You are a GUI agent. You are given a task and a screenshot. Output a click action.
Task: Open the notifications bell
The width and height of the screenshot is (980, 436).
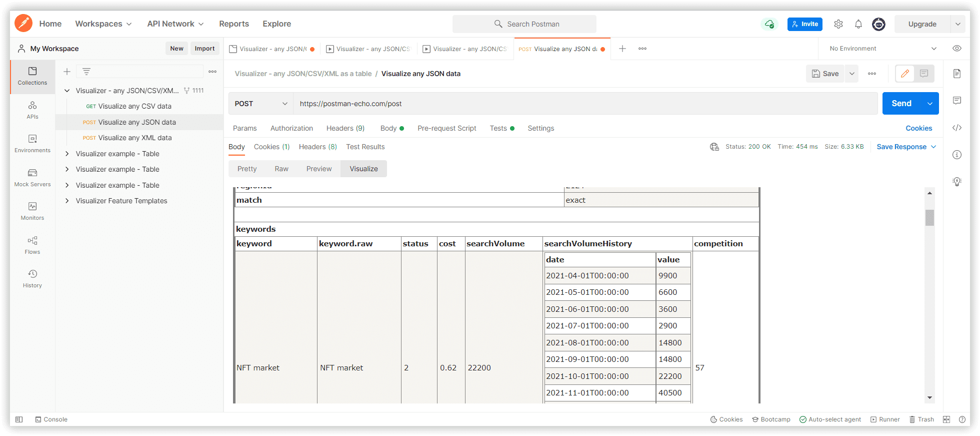coord(858,24)
